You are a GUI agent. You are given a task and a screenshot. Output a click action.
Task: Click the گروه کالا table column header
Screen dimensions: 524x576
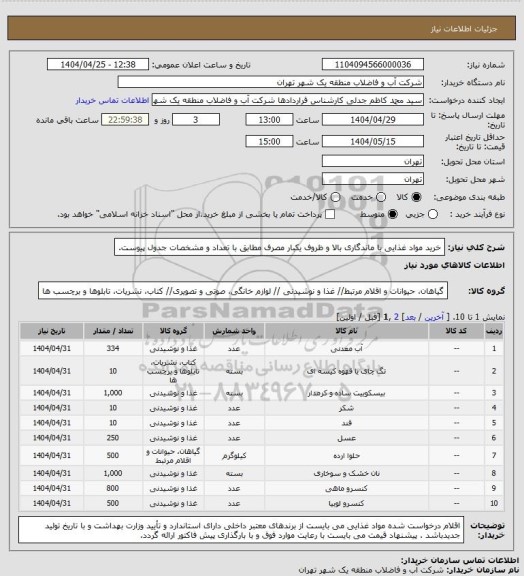[173, 331]
